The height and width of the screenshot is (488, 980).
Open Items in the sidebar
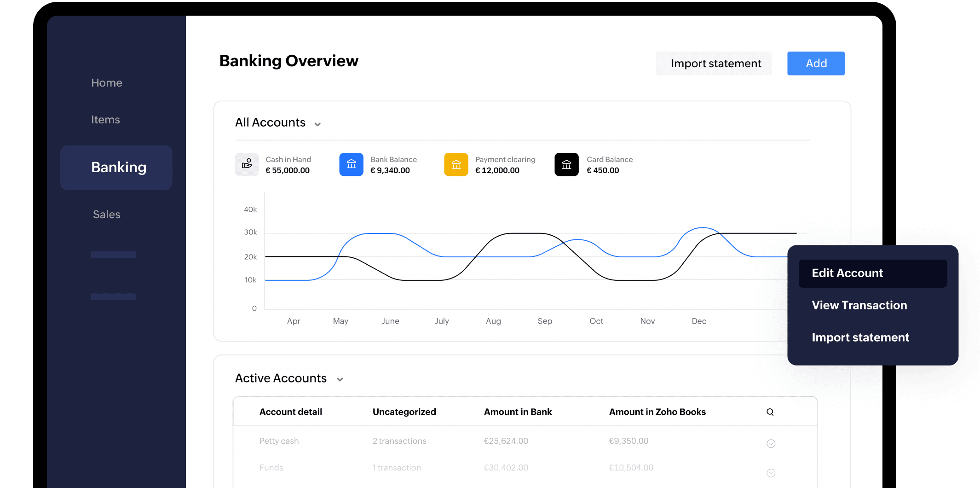click(x=105, y=120)
